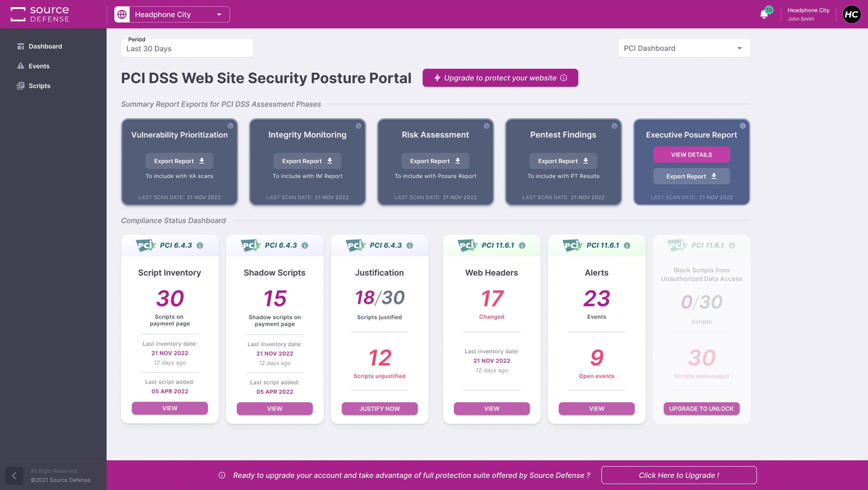
Task: Open the Period Last 30 Days selector
Action: (187, 48)
